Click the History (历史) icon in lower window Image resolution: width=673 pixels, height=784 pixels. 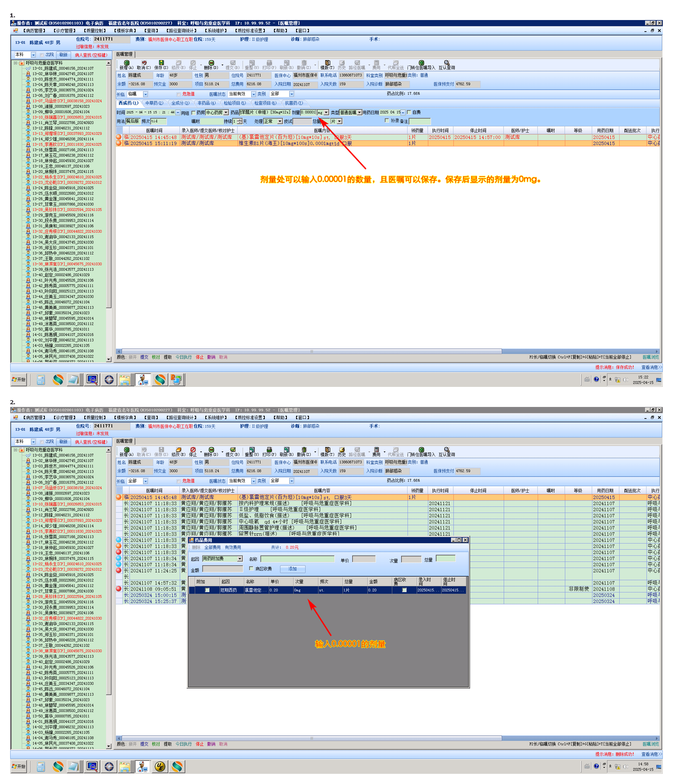click(342, 450)
